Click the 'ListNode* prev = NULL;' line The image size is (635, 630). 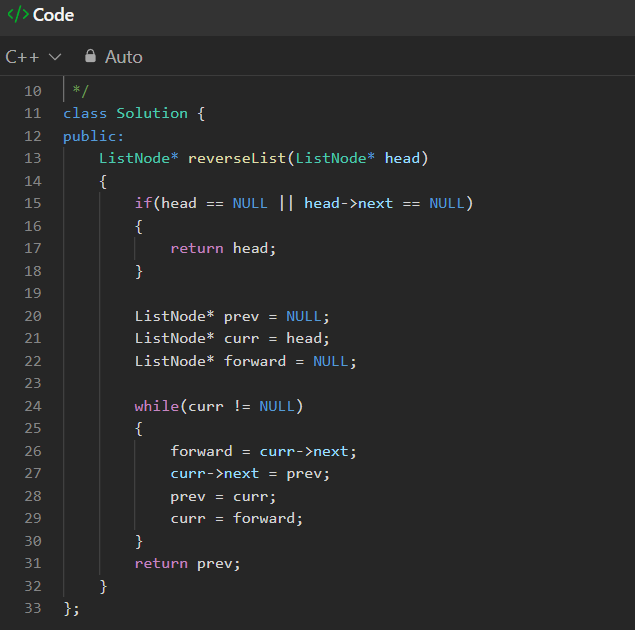coord(232,316)
